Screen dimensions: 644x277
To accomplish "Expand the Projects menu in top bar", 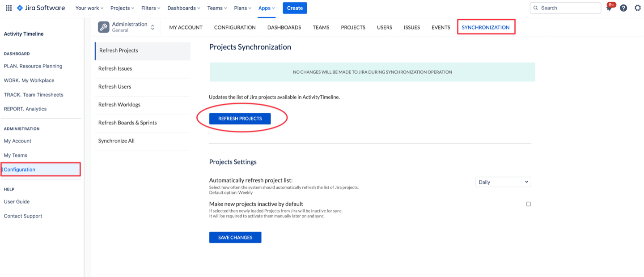I will pos(123,8).
